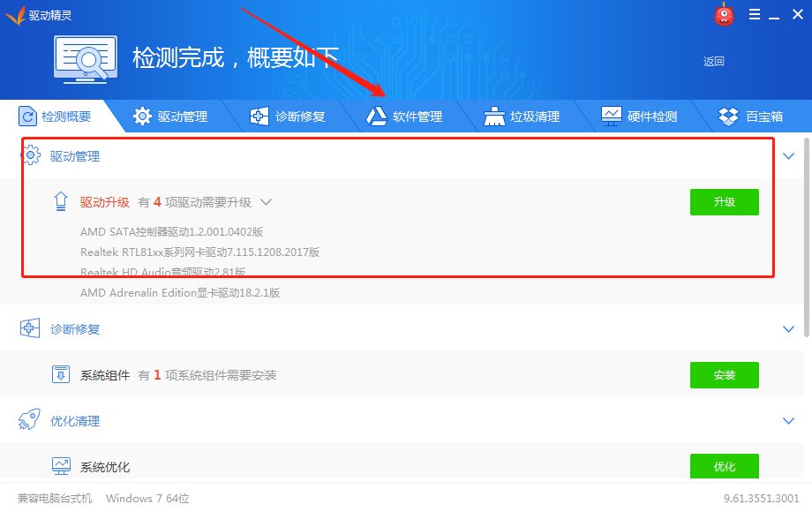Viewport: 812px width, 512px height.
Task: Click the red monster mascot icon
Action: click(724, 14)
